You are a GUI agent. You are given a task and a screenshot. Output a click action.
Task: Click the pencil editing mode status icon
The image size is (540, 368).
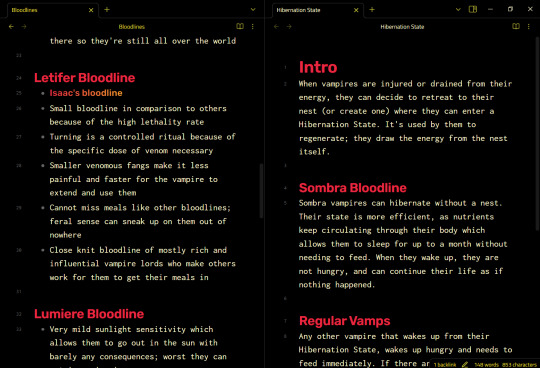pyautogui.click(x=465, y=364)
